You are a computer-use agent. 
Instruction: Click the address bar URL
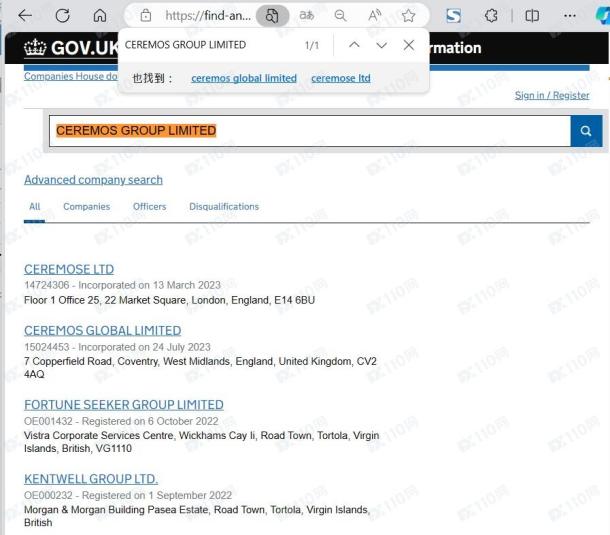pyautogui.click(x=208, y=16)
